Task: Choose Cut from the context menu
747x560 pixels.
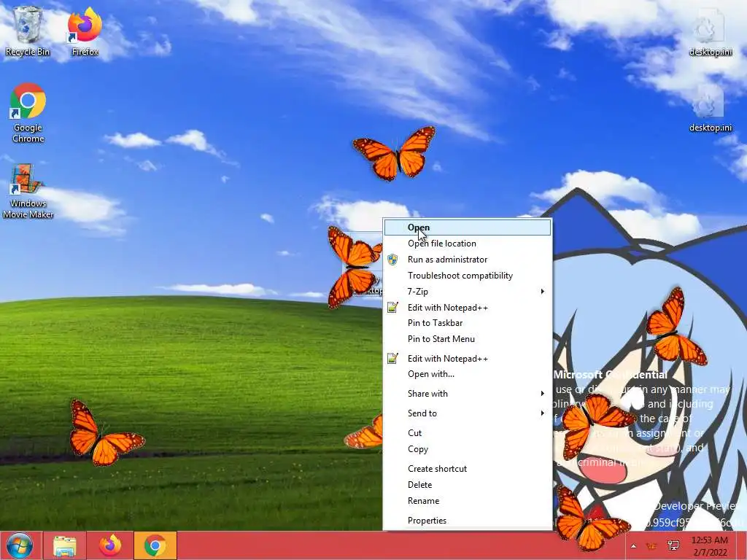Action: coord(468,433)
